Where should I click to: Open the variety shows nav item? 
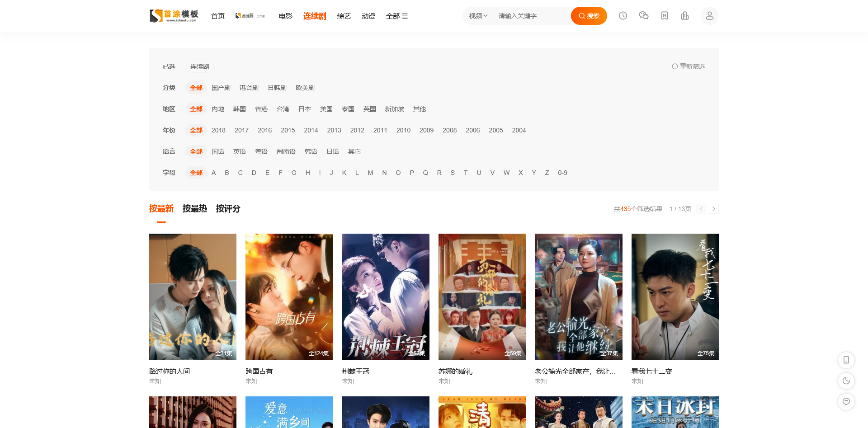coord(344,16)
